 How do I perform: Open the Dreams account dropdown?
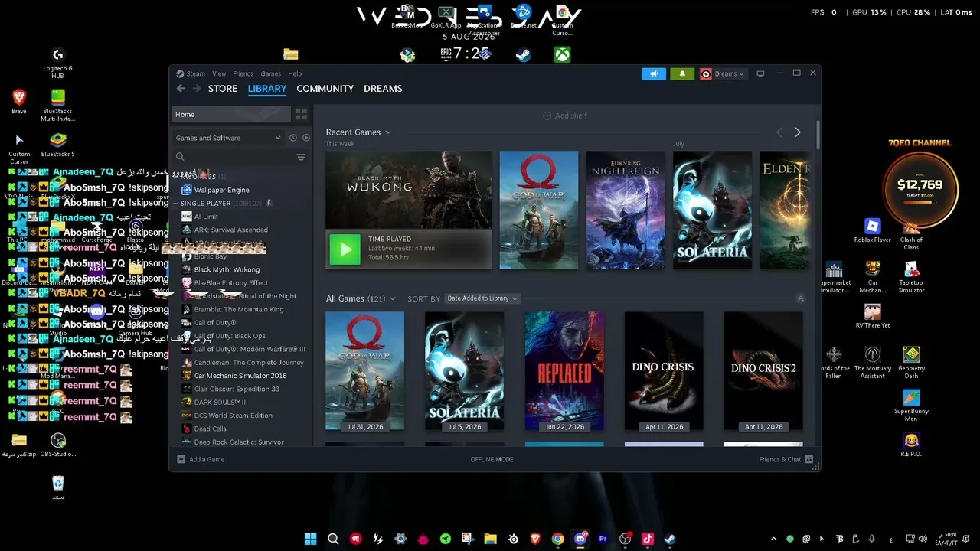pyautogui.click(x=723, y=73)
